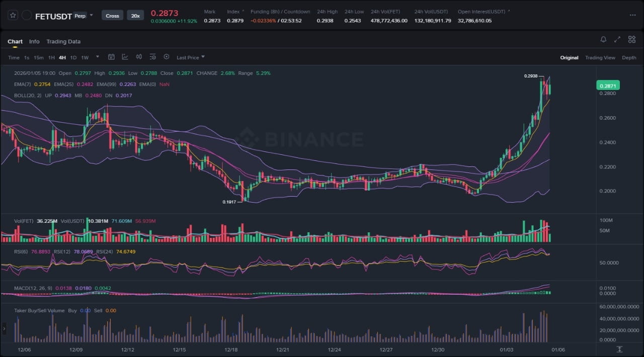Open the chart settings eye-list icon

152,57
